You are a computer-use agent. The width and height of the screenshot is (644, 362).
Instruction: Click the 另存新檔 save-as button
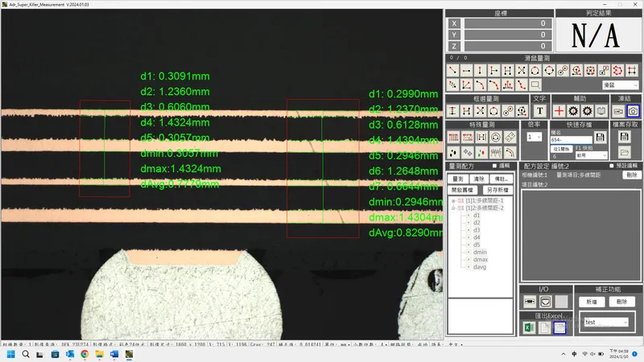pos(498,189)
